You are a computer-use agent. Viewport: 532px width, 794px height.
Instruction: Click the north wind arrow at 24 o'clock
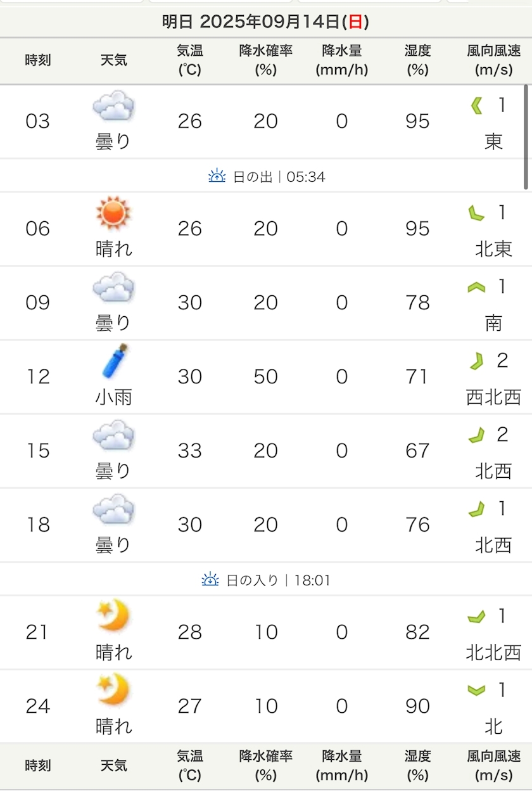[x=476, y=690]
